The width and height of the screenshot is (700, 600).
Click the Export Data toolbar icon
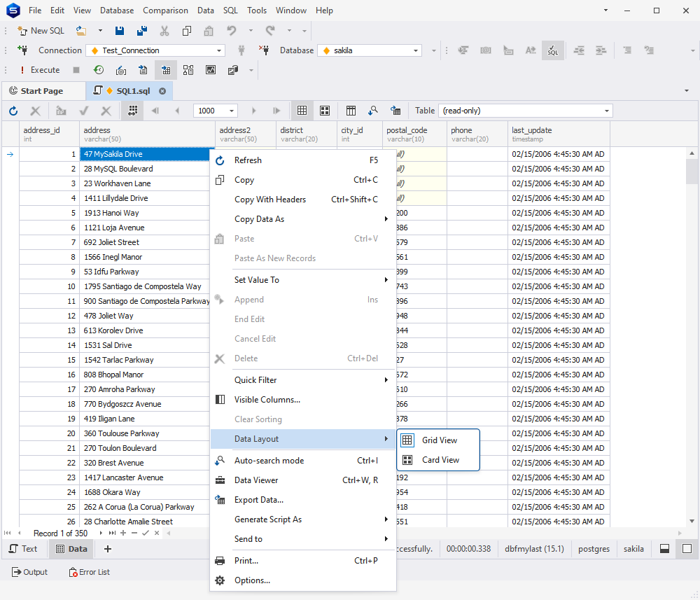click(x=395, y=111)
